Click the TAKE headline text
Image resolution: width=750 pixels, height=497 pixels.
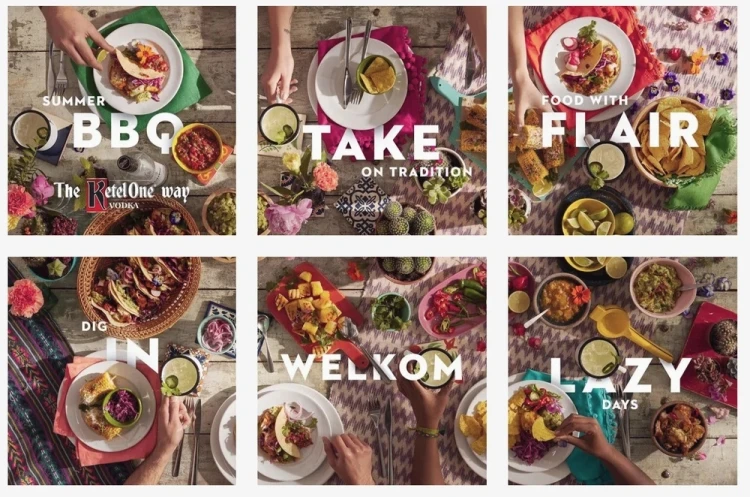(372, 143)
